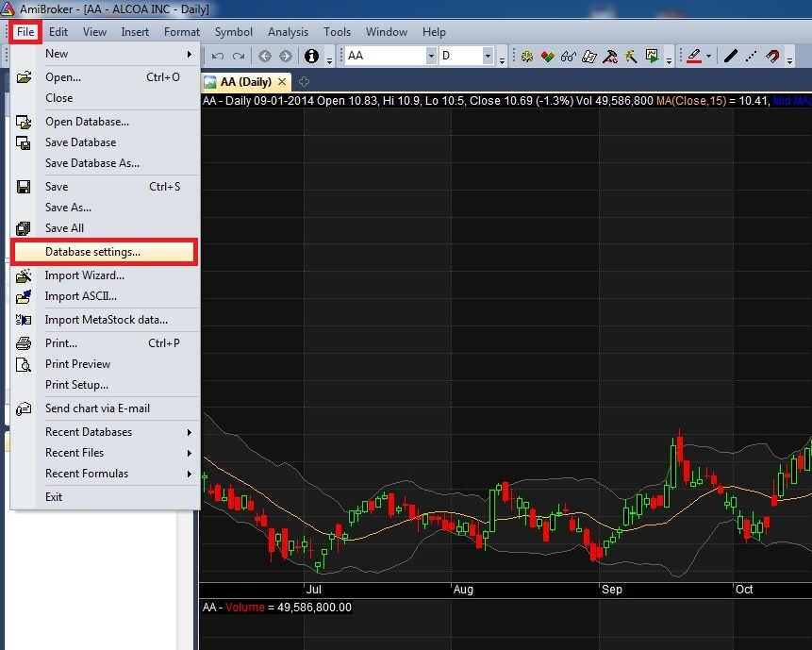812x650 pixels.
Task: Open the Insert menu
Action: (135, 32)
